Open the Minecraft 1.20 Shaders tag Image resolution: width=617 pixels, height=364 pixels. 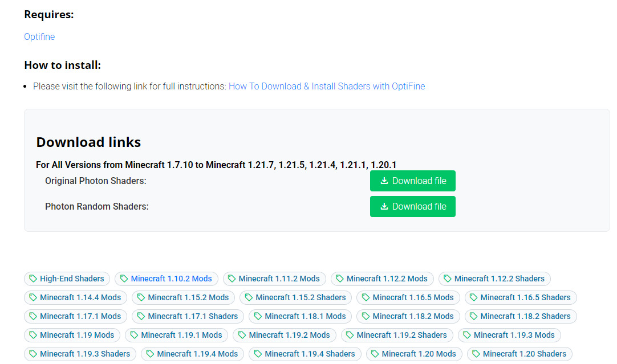click(x=520, y=354)
